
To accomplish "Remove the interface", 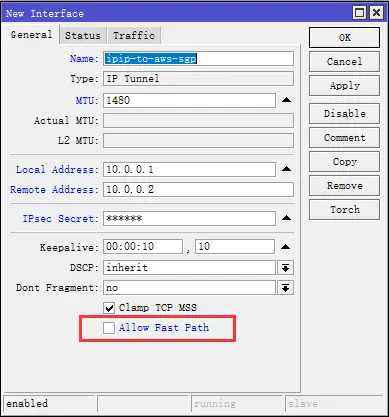I will (344, 186).
